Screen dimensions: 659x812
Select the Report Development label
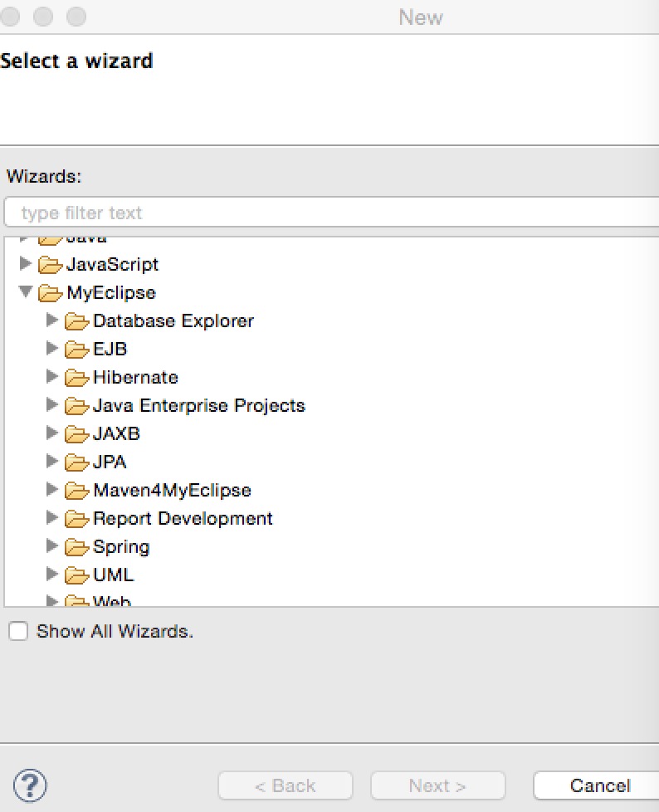click(x=183, y=518)
